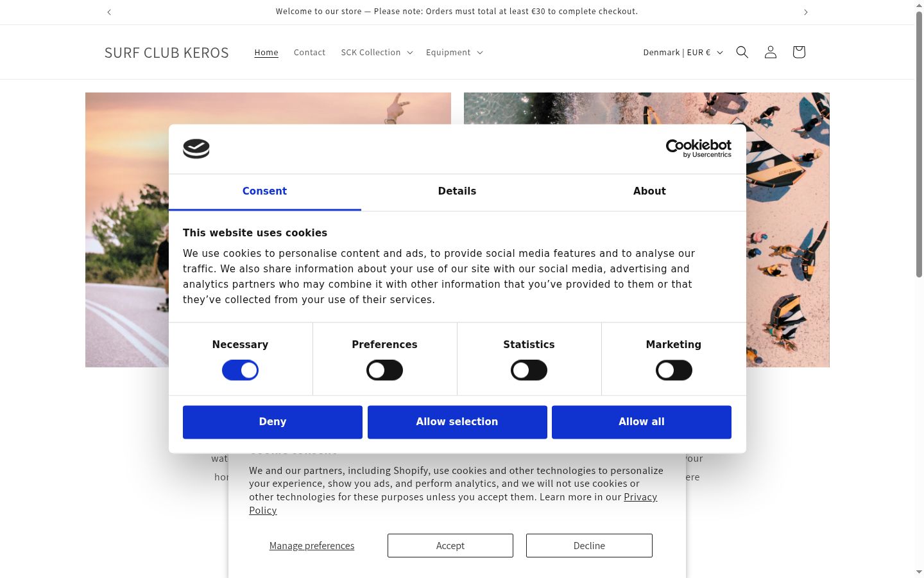Switch to the About tab
Viewport: 924px width, 578px height.
(x=649, y=191)
